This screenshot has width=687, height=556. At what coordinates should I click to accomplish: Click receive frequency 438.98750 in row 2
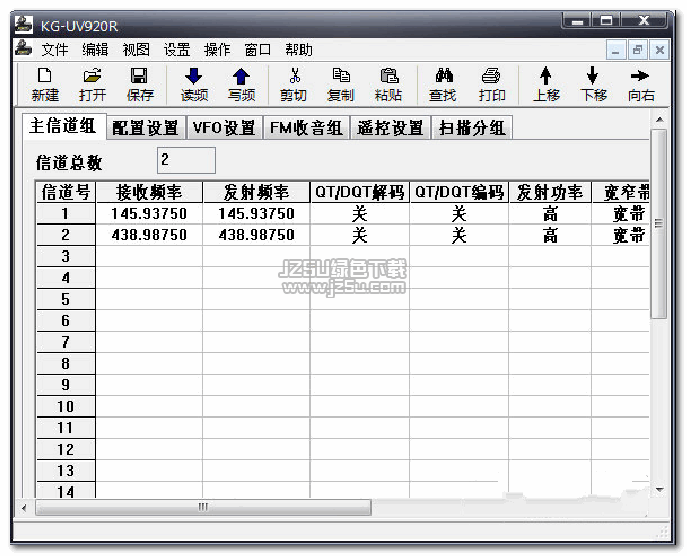149,235
